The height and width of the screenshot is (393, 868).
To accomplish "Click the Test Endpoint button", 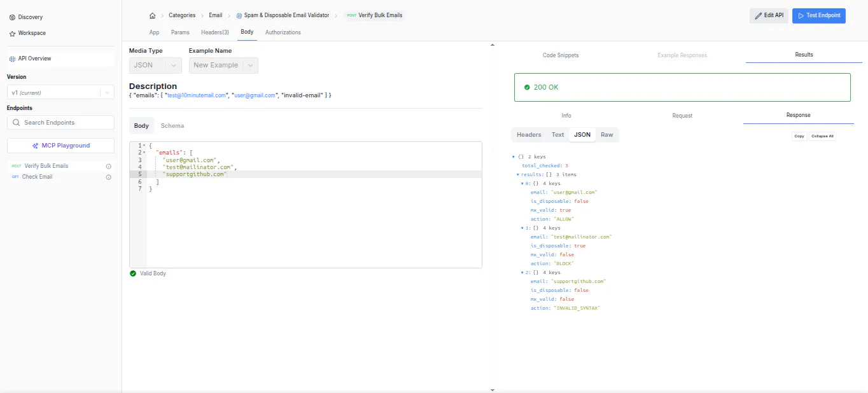I will tap(819, 15).
